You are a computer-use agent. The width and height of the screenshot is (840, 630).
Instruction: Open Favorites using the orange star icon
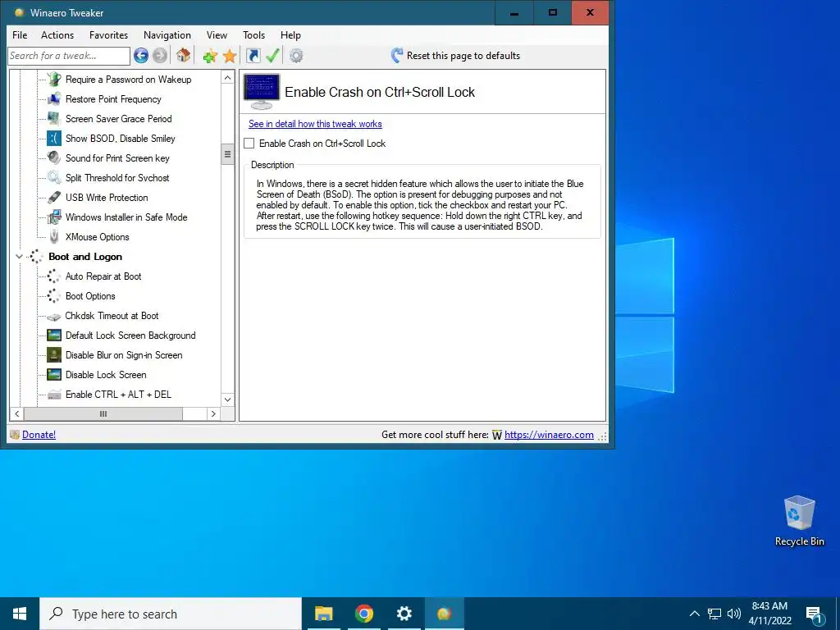pyautogui.click(x=230, y=56)
